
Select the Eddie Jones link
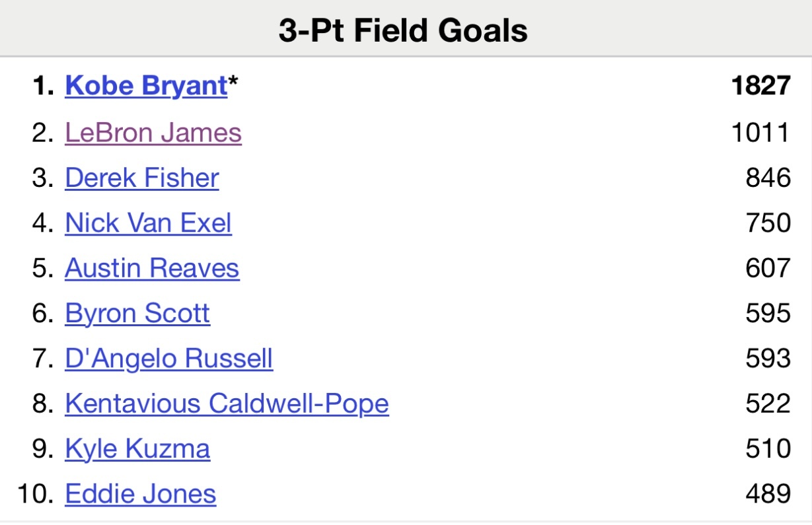pyautogui.click(x=140, y=494)
